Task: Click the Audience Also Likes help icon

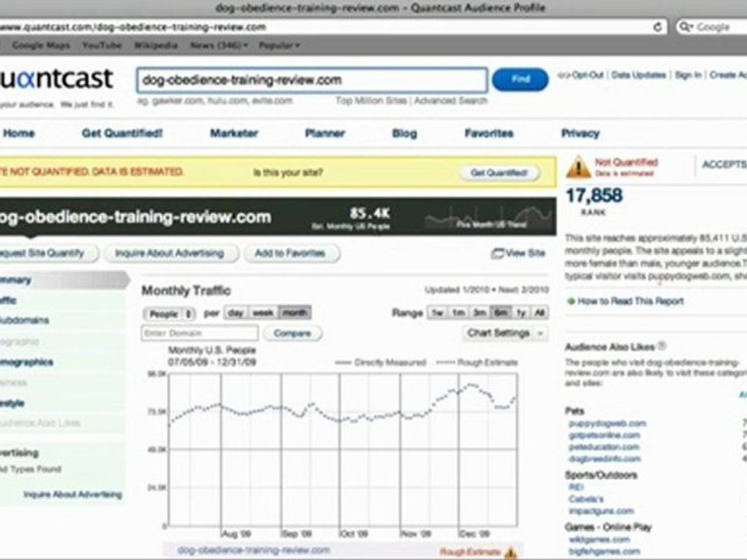Action: (661, 346)
